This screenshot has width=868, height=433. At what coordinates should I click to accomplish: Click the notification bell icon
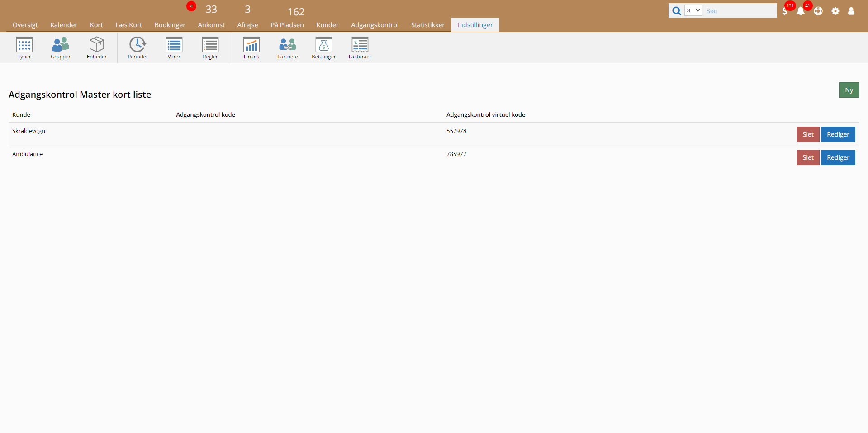click(801, 11)
